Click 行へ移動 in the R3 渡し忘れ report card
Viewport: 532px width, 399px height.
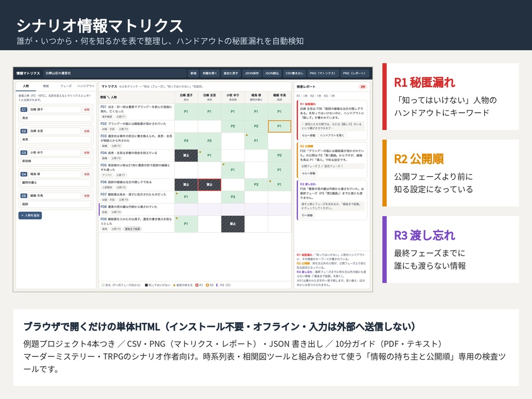tap(307, 216)
